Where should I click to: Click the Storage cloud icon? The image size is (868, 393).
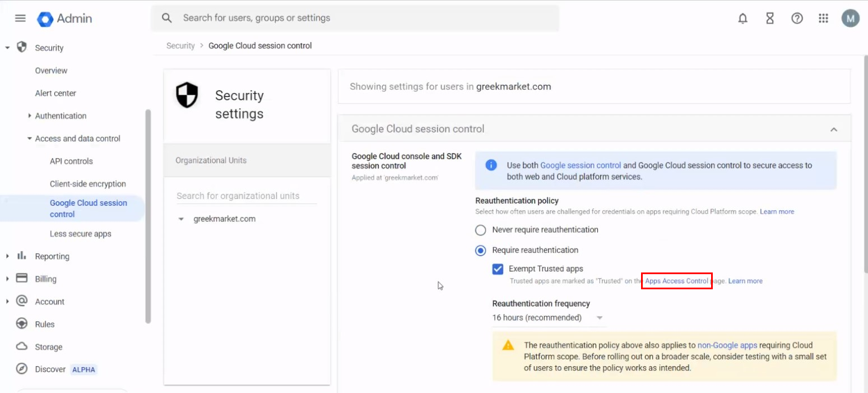point(22,346)
